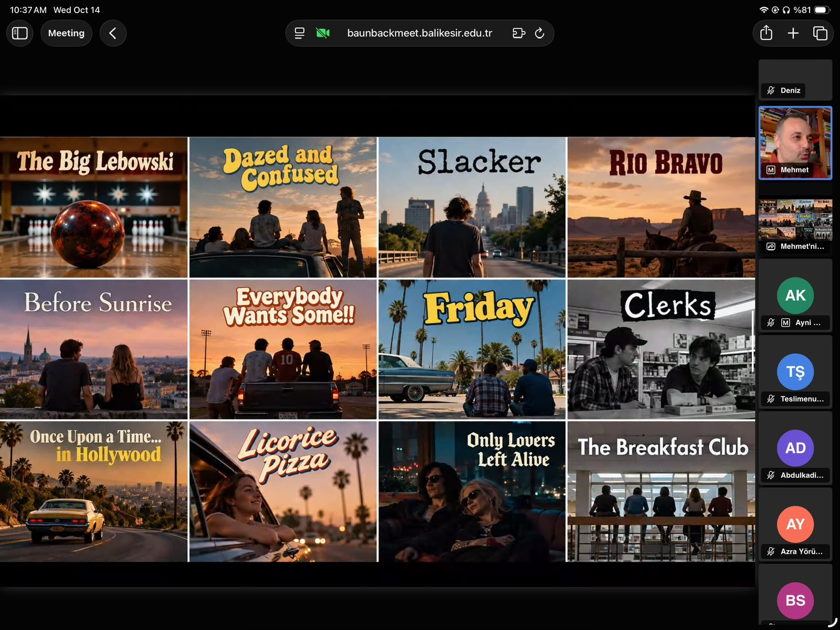This screenshot has height=630, width=840.
Task: Click The Big Lebowski poster
Action: [93, 207]
